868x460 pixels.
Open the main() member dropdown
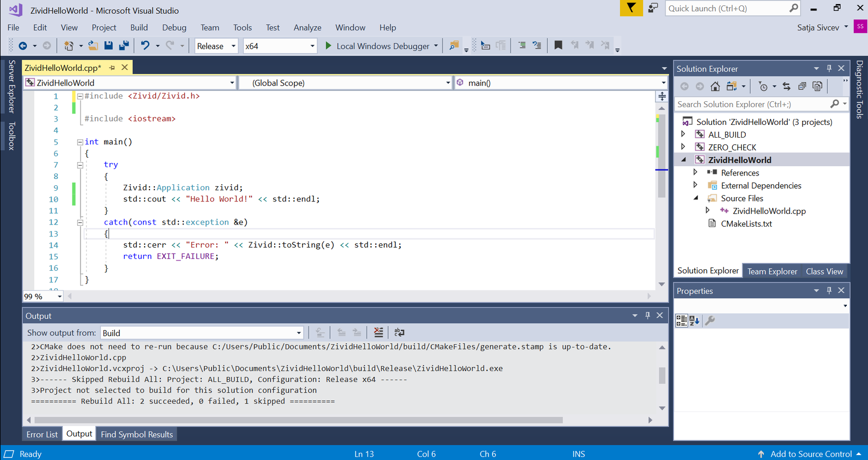point(561,83)
